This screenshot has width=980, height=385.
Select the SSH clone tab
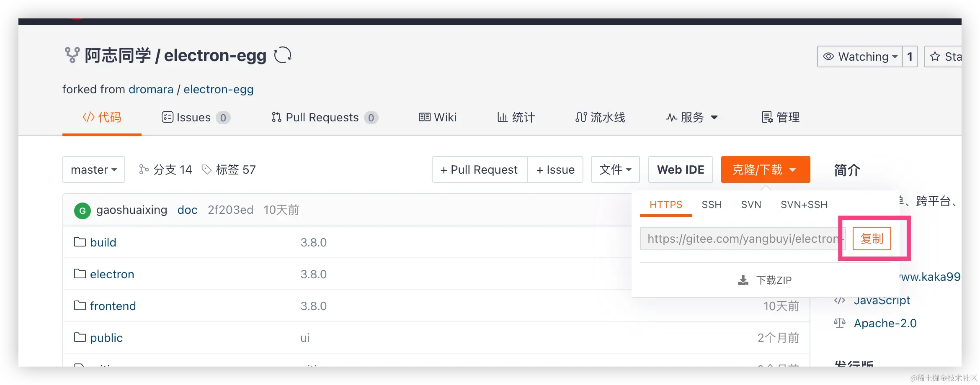click(x=712, y=205)
